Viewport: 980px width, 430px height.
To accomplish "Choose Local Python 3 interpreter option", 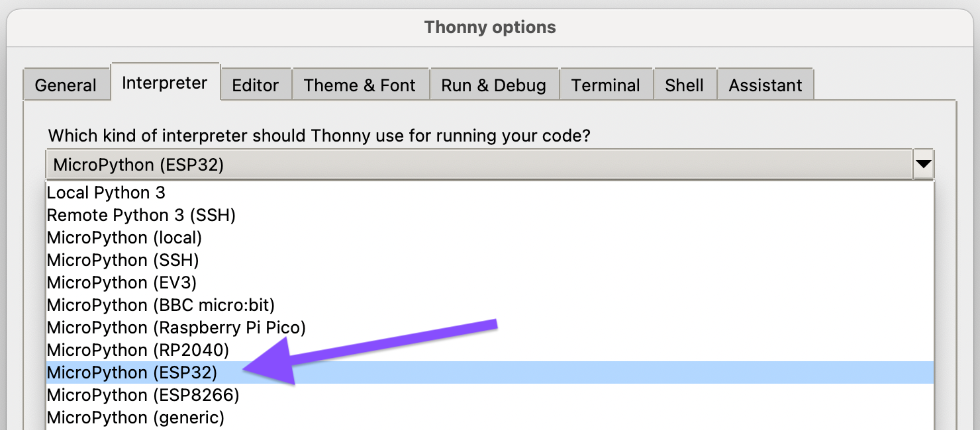I will (x=106, y=193).
